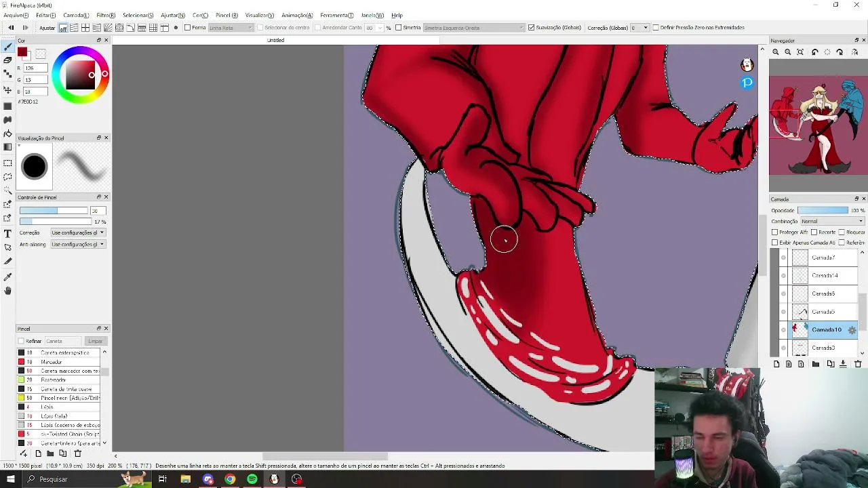Zoom out the Navigator preview
Image resolution: width=868 pixels, height=488 pixels.
[x=788, y=52]
